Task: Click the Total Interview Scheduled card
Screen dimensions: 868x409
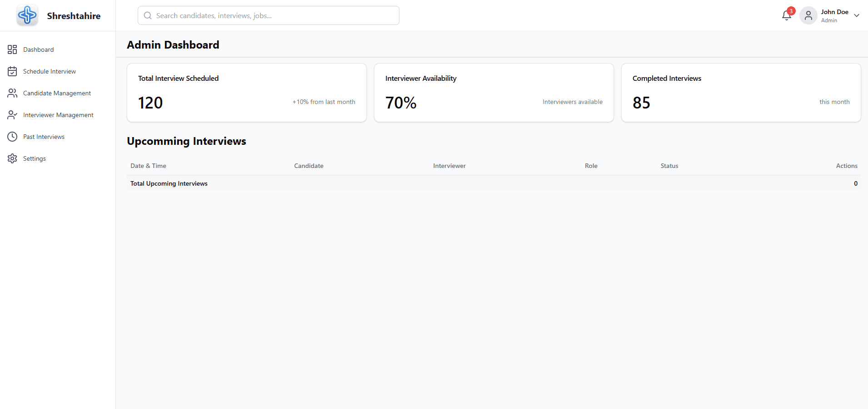Action: tap(246, 93)
